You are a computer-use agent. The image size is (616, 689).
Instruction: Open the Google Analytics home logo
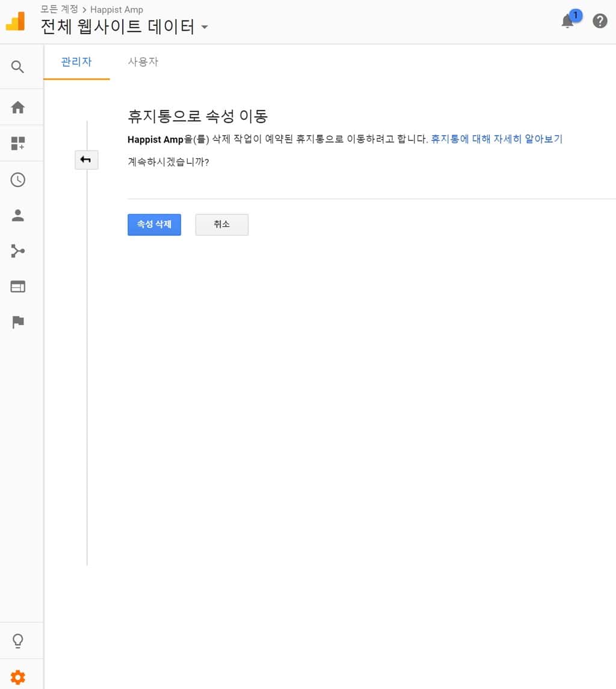(x=15, y=20)
